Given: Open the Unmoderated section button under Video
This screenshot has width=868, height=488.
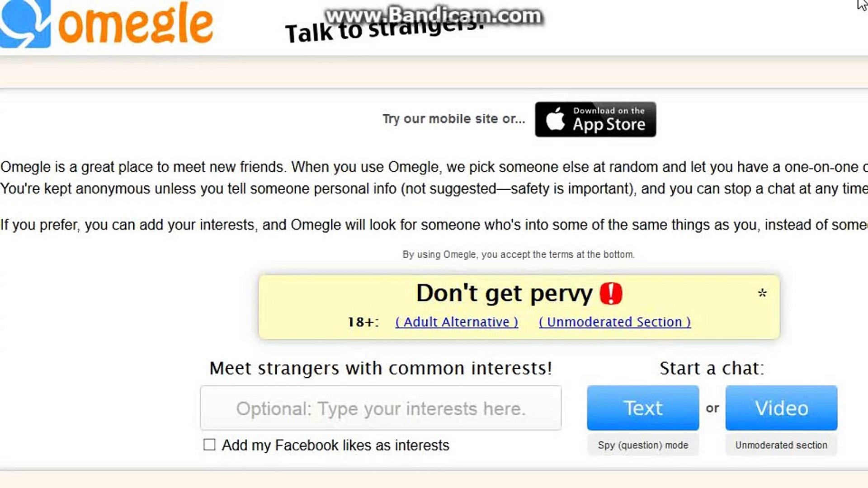Looking at the screenshot, I should coord(781,445).
